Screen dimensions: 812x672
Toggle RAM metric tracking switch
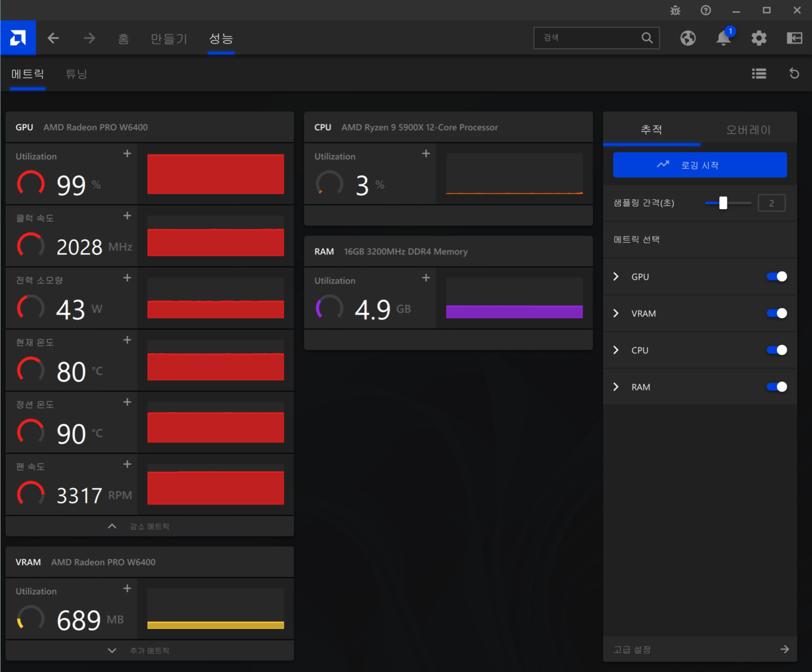[x=776, y=387]
